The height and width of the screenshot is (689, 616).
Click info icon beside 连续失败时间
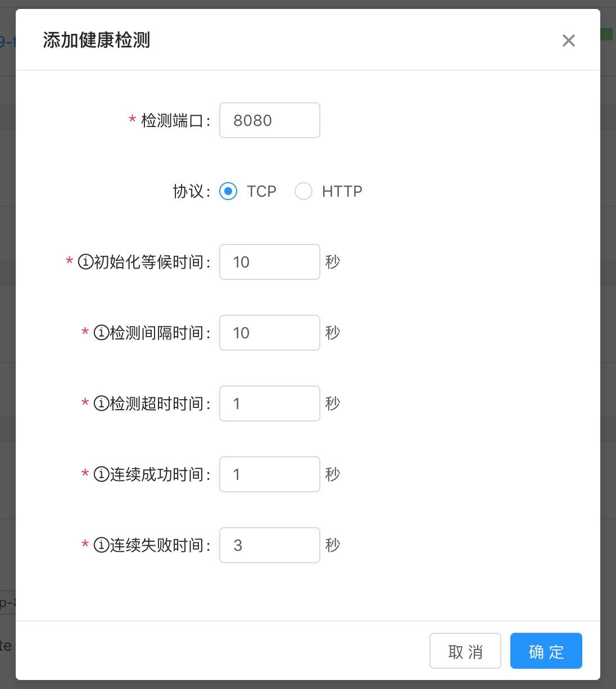(101, 545)
